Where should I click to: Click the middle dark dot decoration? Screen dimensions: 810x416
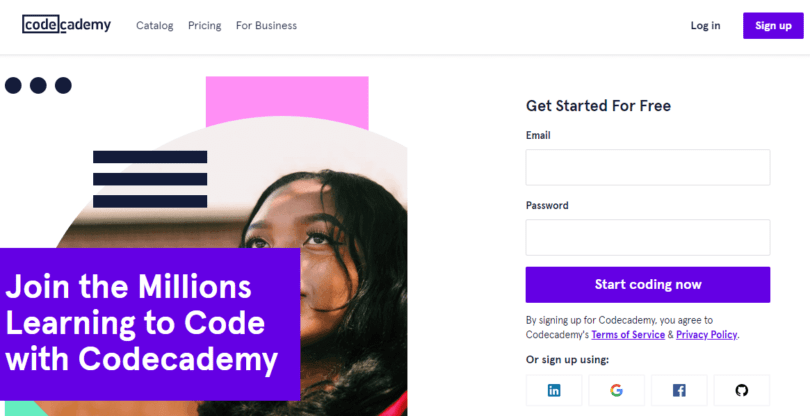(x=38, y=85)
